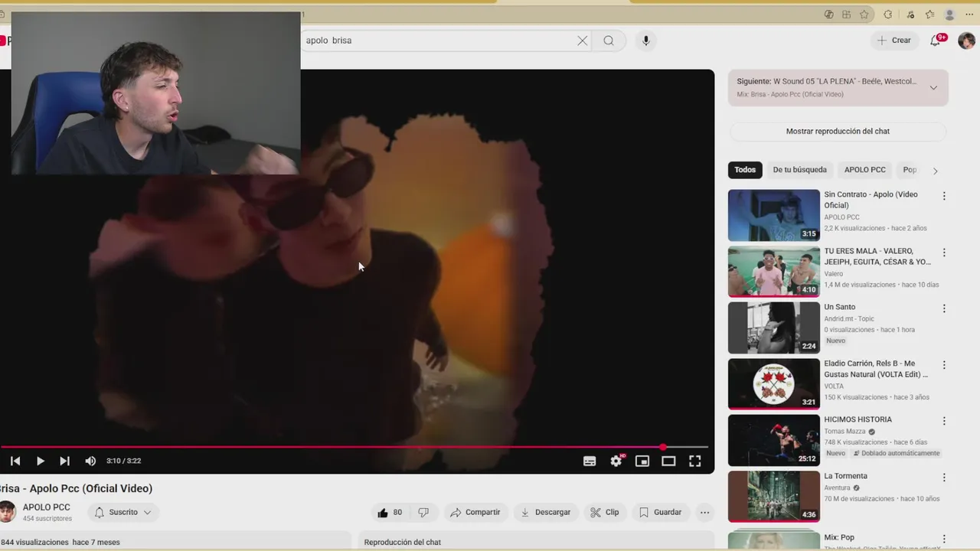Like the Brisa video
This screenshot has height=551, width=980.
click(390, 512)
